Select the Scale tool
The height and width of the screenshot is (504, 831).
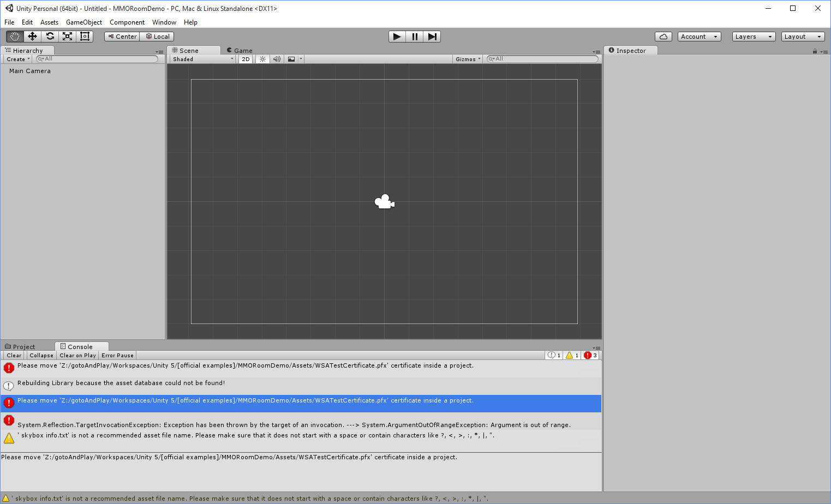tap(67, 37)
